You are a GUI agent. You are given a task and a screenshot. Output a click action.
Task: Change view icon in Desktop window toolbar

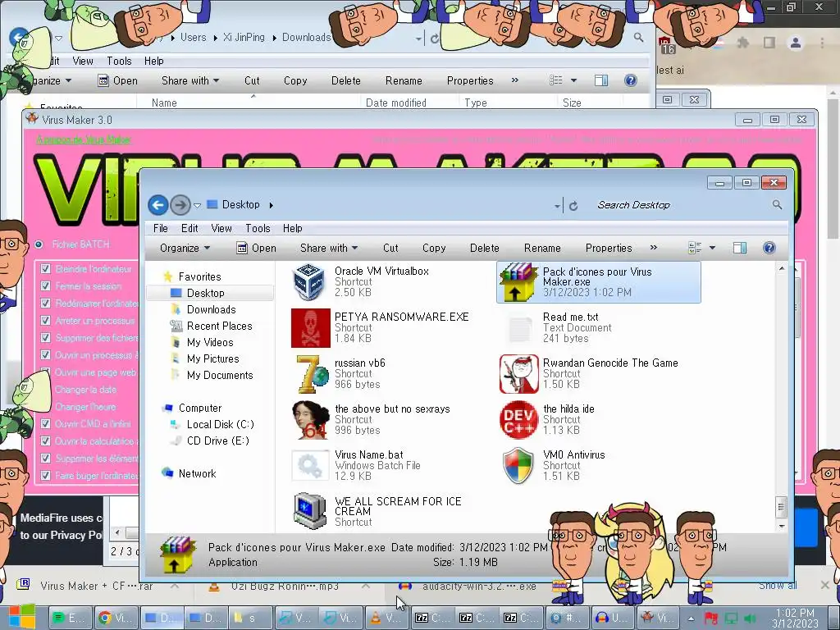(695, 248)
